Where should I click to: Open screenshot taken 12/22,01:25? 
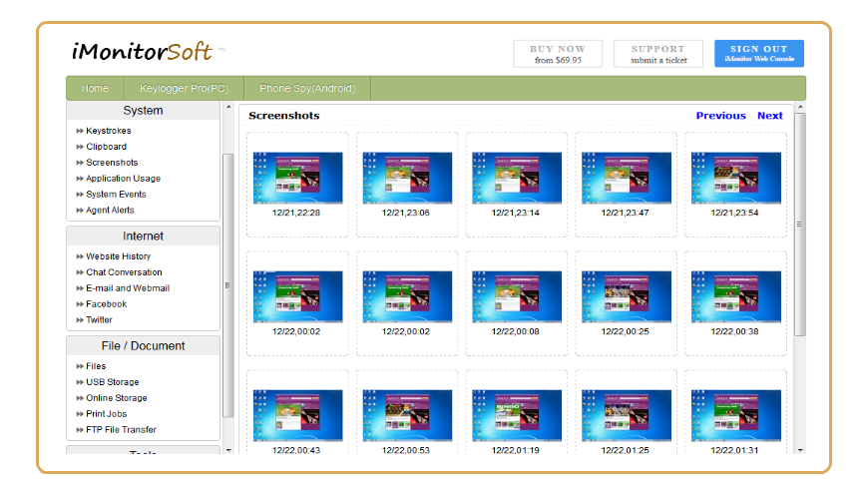point(627,416)
